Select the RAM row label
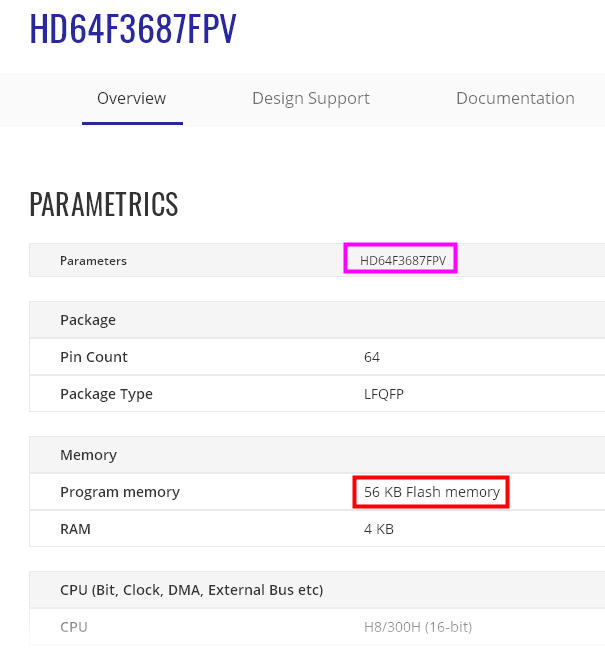This screenshot has height=652, width=605. point(75,529)
